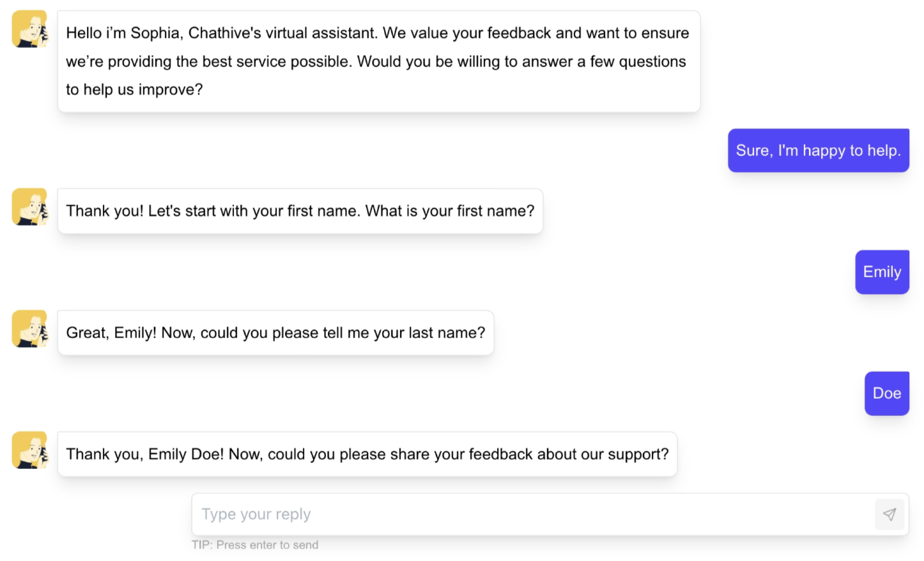Click the paper plane send icon

pyautogui.click(x=889, y=514)
